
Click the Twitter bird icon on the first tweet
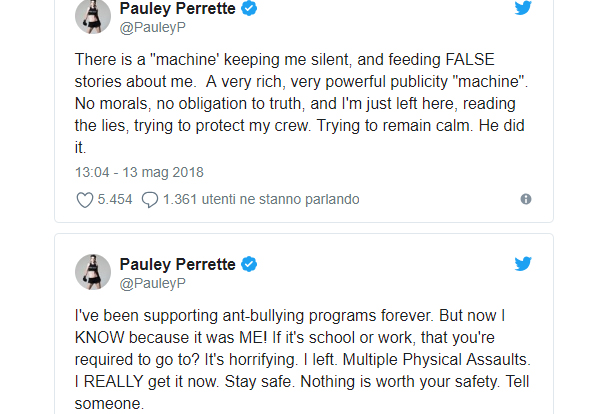tap(523, 10)
